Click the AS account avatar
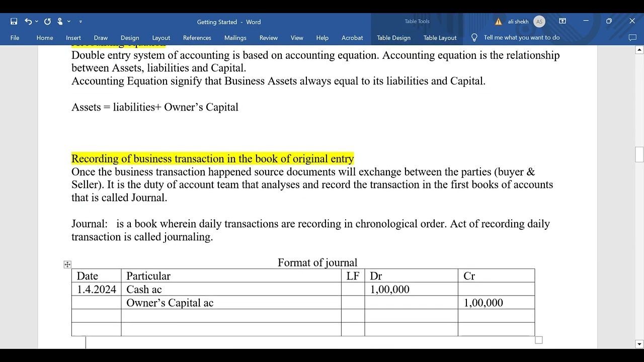The height and width of the screenshot is (362, 644). [539, 22]
